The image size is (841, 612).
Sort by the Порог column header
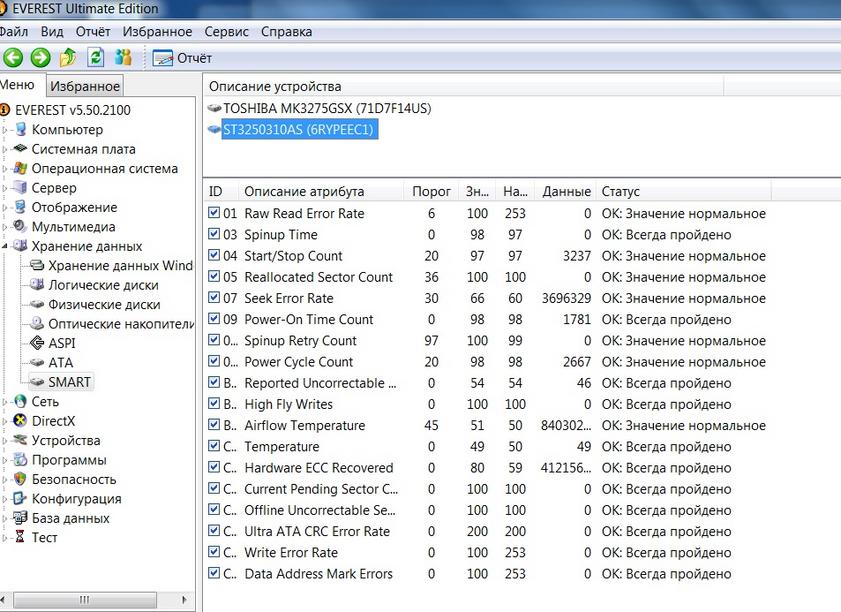coord(431,191)
